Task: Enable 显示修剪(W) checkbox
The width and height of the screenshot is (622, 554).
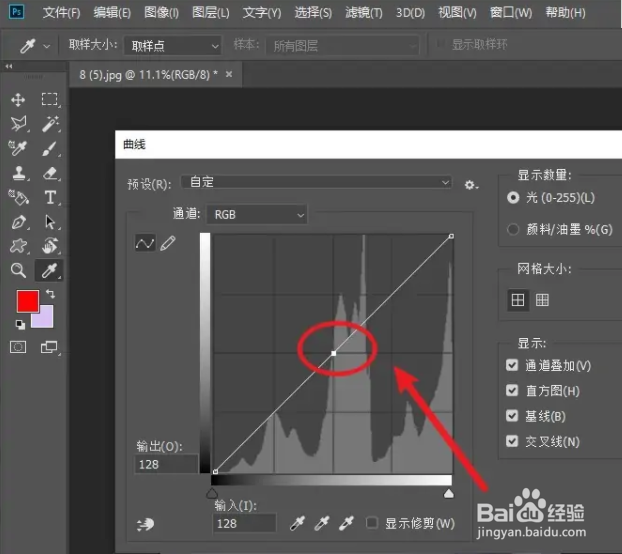Action: pyautogui.click(x=372, y=523)
